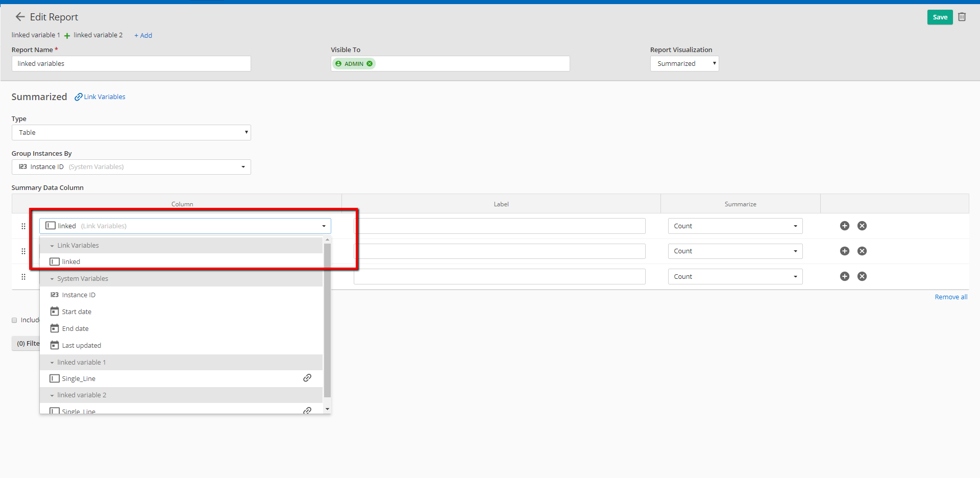Open the first row Summarize Count dropdown
Screen dimensions: 980x478
(x=735, y=226)
